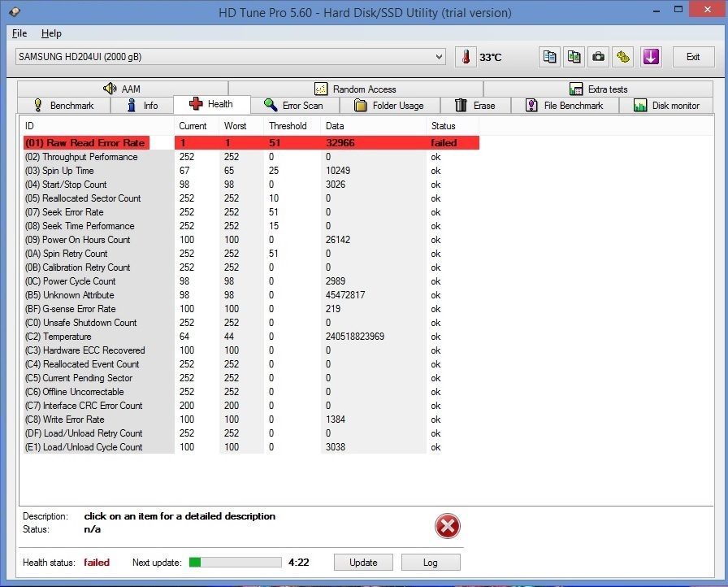Click the Random Access tab icon
The height and width of the screenshot is (587, 728).
(321, 89)
